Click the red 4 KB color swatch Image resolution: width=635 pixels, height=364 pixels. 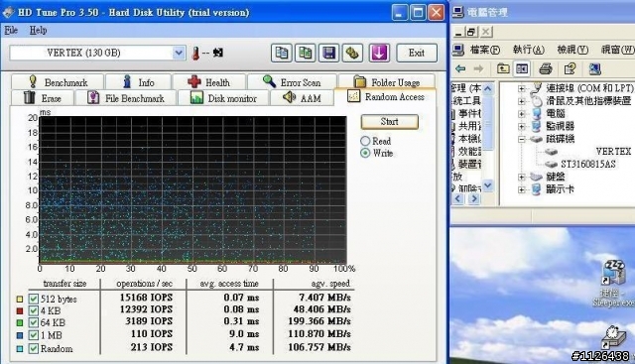pyautogui.click(x=20, y=311)
